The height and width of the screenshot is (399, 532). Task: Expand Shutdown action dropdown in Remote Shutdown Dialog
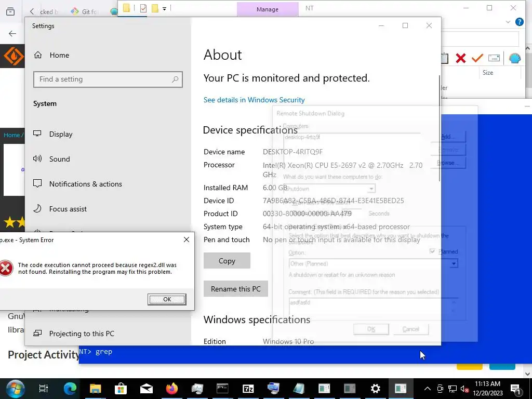[x=371, y=189]
